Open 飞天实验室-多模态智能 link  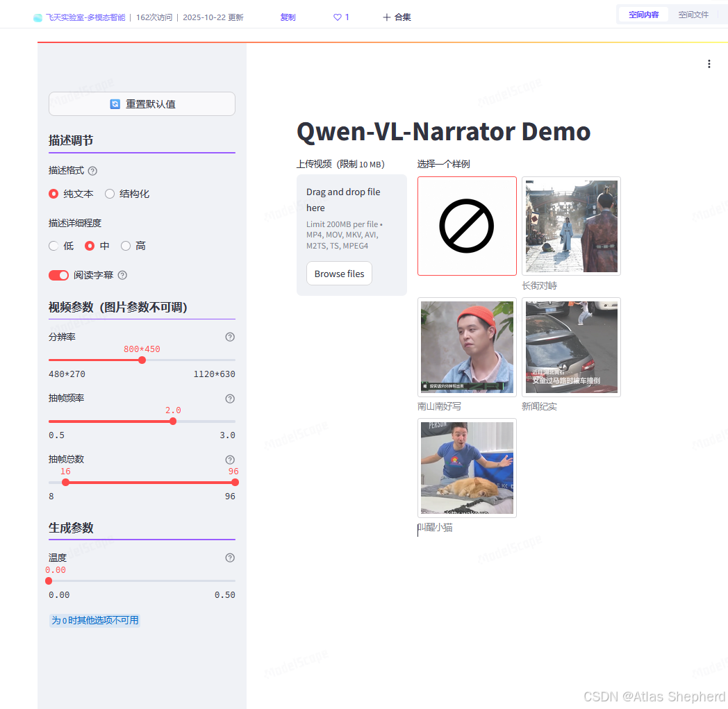(85, 17)
